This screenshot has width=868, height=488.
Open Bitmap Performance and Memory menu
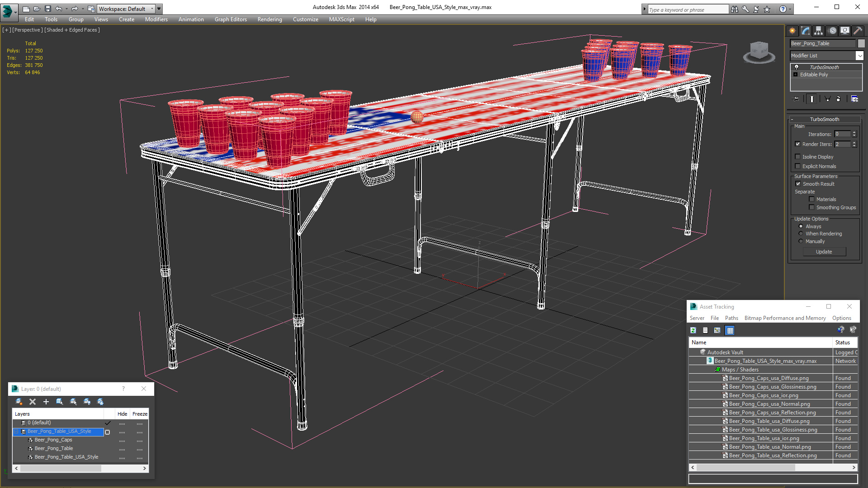click(785, 318)
